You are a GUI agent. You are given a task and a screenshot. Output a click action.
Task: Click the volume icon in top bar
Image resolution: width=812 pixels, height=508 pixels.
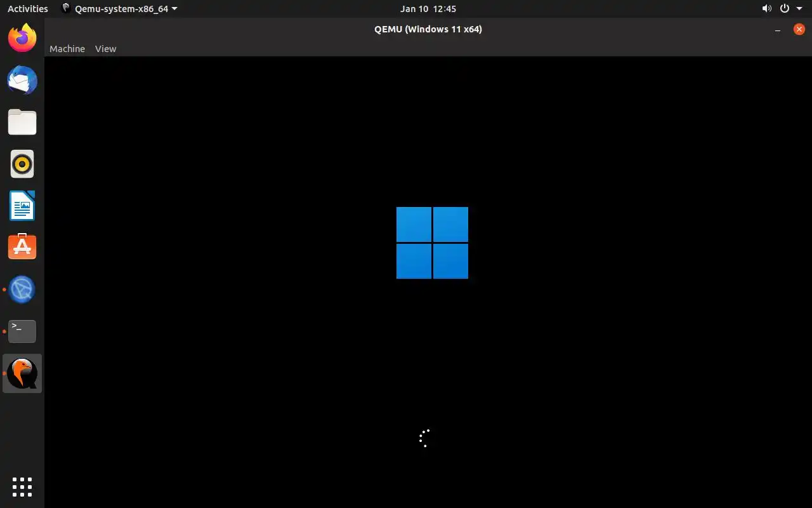(x=766, y=9)
